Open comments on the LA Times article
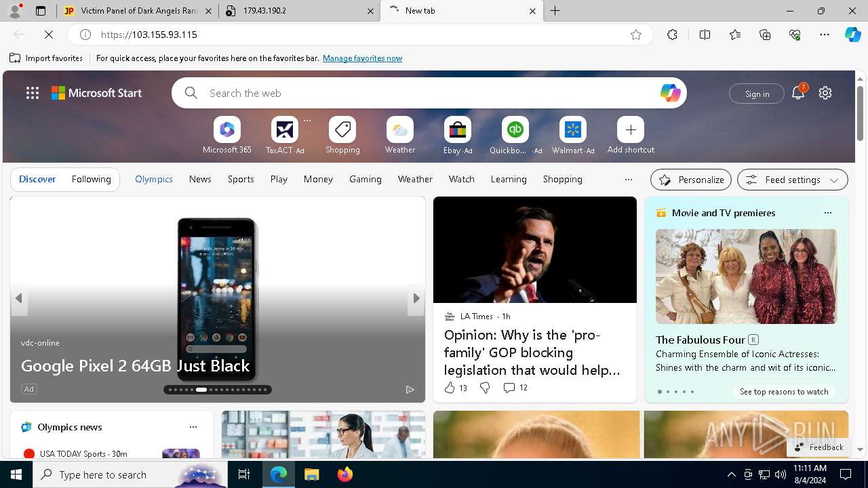Image resolution: width=868 pixels, height=488 pixels. tap(515, 388)
